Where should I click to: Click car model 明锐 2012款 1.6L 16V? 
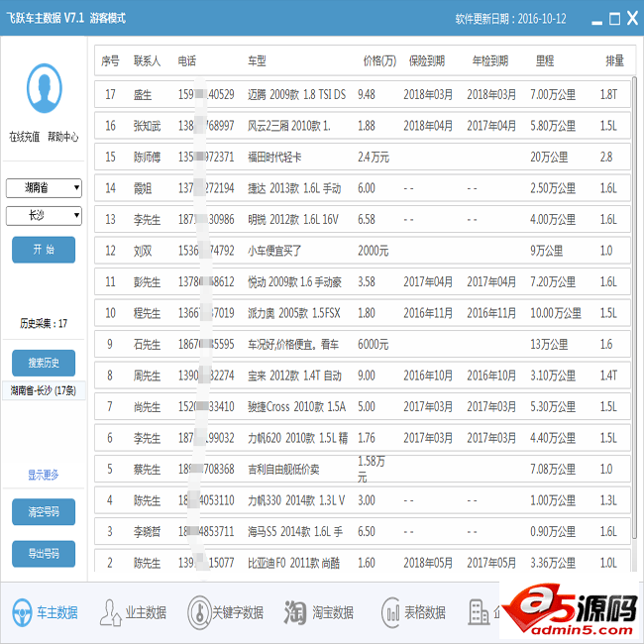click(293, 220)
